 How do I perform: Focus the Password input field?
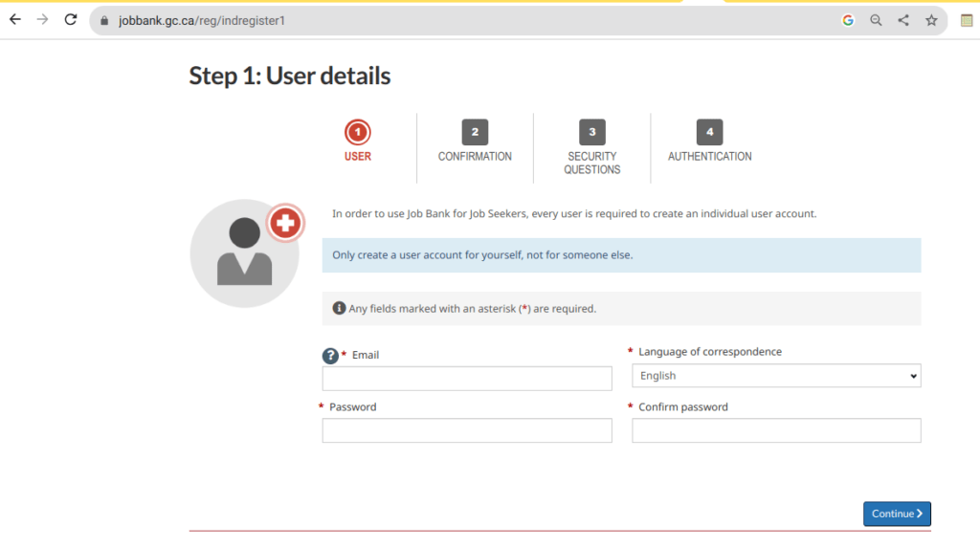click(x=467, y=430)
